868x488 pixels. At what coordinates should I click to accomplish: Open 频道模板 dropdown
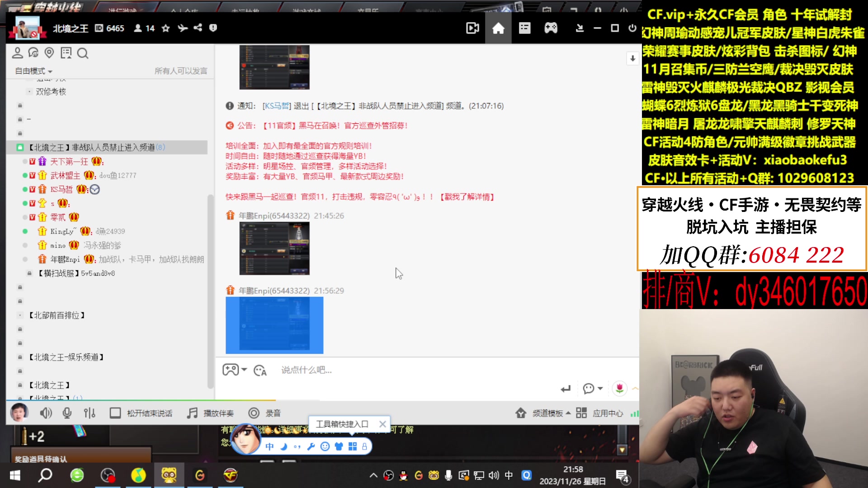click(543, 413)
